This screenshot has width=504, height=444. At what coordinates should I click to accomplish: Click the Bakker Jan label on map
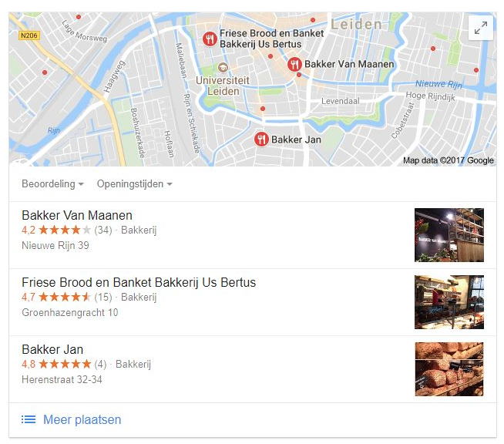tap(296, 140)
